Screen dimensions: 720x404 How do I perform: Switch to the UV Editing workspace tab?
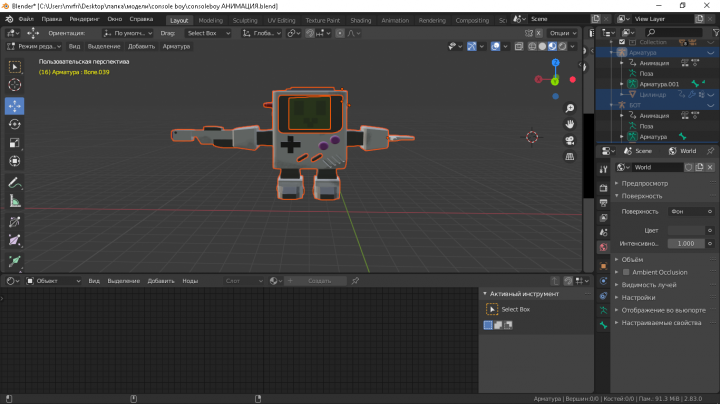[281, 20]
